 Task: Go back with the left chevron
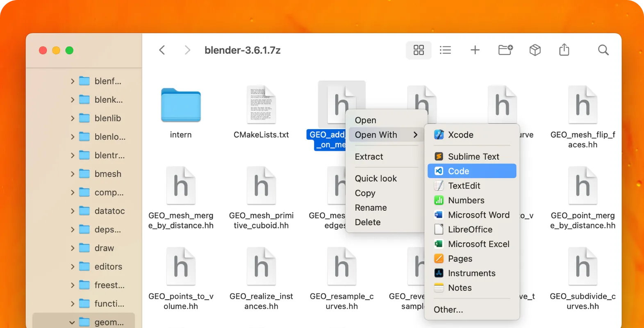162,50
